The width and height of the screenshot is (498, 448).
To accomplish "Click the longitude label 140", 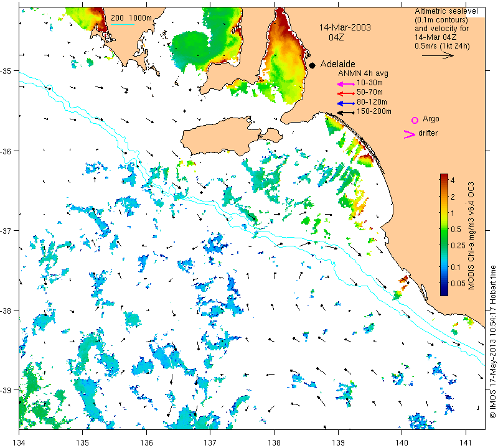I will tap(402, 442).
